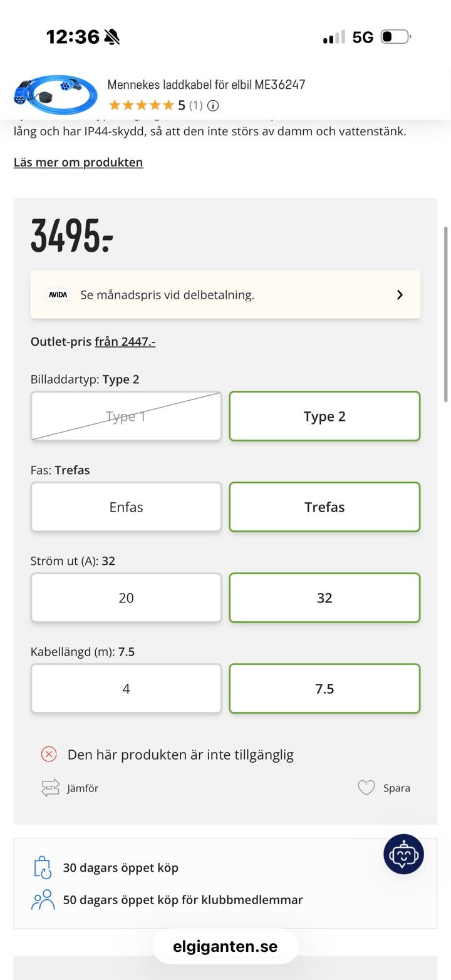
Task: Expand the monthly price chevron arrow
Action: tap(400, 294)
